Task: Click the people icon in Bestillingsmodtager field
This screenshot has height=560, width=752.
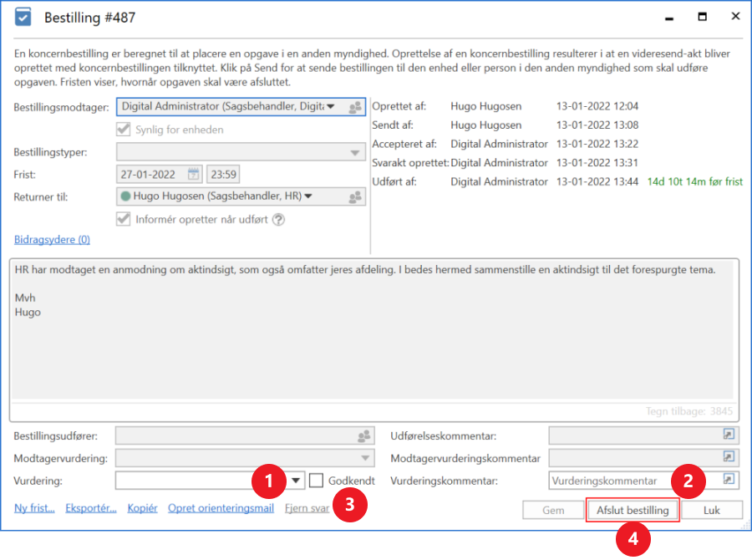Action: pyautogui.click(x=355, y=107)
